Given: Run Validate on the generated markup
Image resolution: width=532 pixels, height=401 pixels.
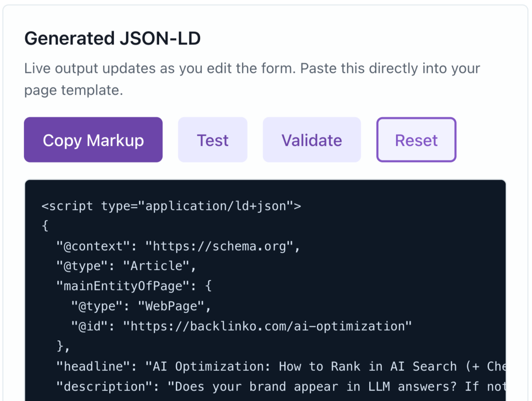Looking at the screenshot, I should click(x=311, y=140).
